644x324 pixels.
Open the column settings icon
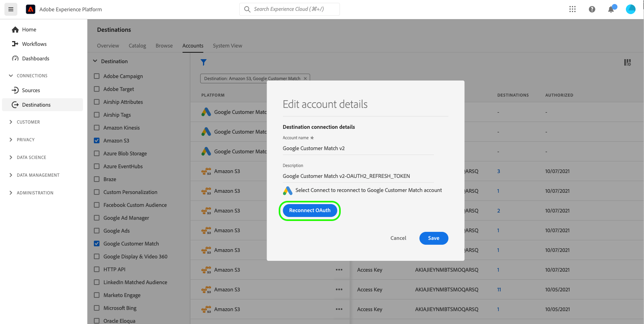(627, 62)
